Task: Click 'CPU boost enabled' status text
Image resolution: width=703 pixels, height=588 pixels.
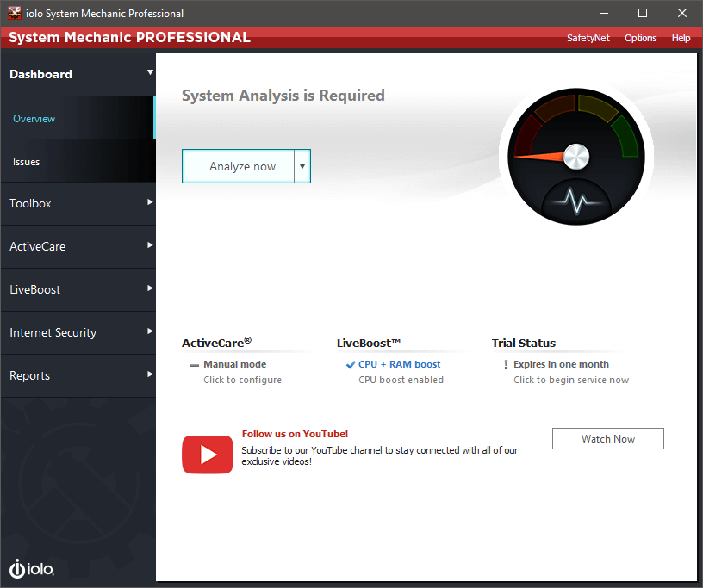Action: 401,380
